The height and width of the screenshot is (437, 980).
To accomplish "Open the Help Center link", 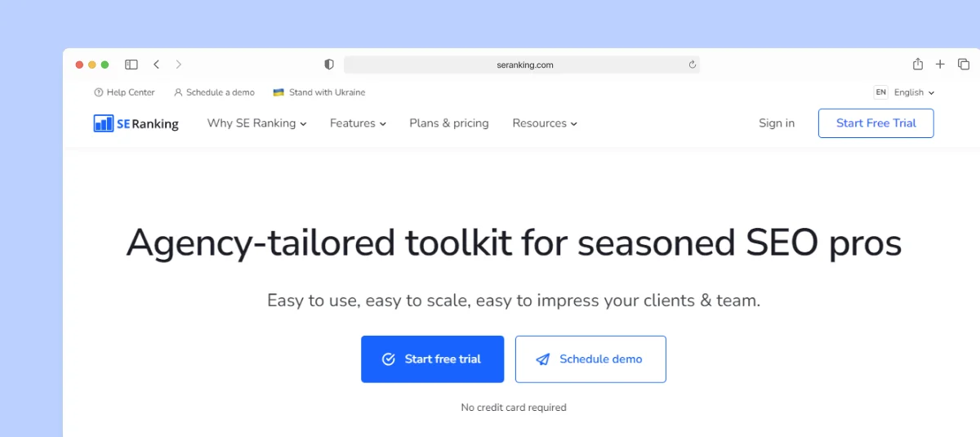I will [x=124, y=92].
